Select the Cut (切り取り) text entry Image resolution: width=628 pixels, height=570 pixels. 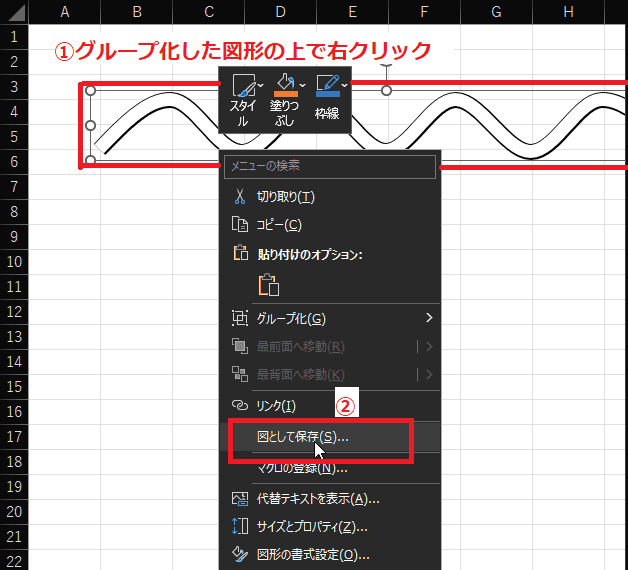tap(285, 197)
